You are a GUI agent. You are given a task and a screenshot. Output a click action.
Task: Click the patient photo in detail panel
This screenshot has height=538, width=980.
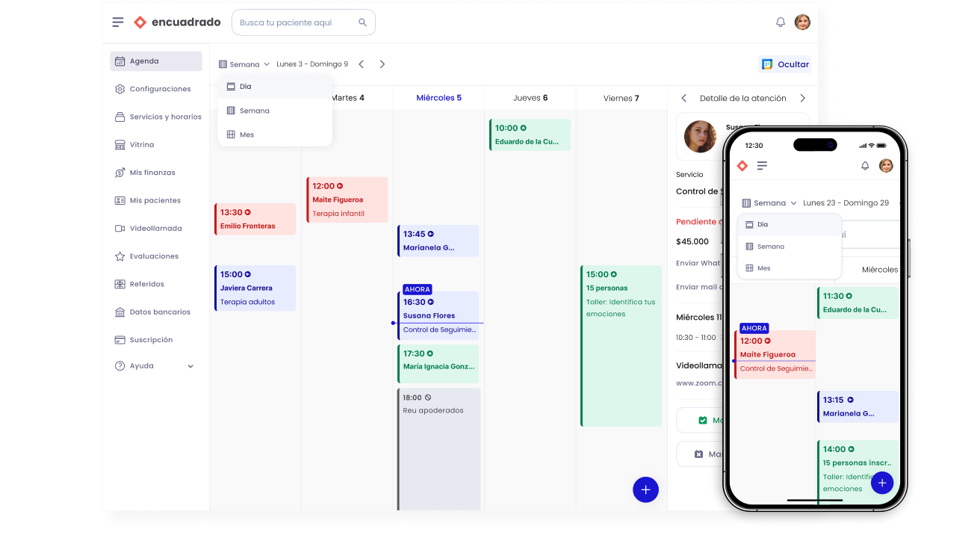[x=701, y=136]
